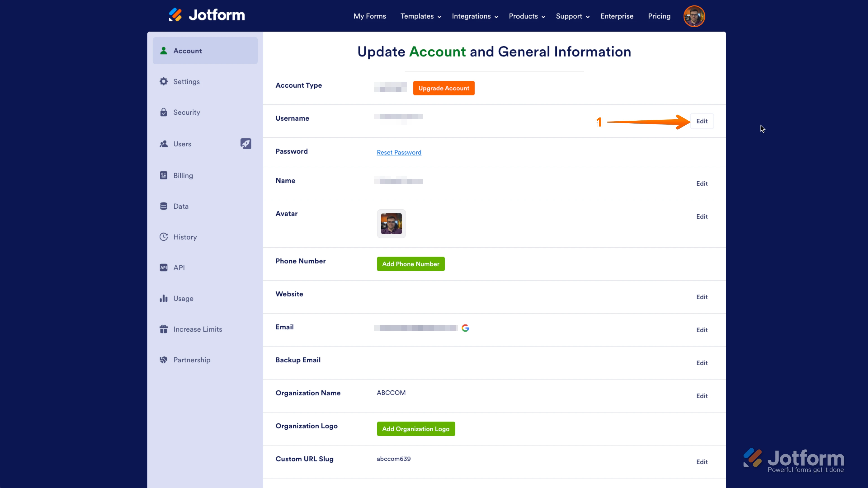Click the API badge icon
Image resolution: width=868 pixels, height=488 pixels.
coord(164,267)
